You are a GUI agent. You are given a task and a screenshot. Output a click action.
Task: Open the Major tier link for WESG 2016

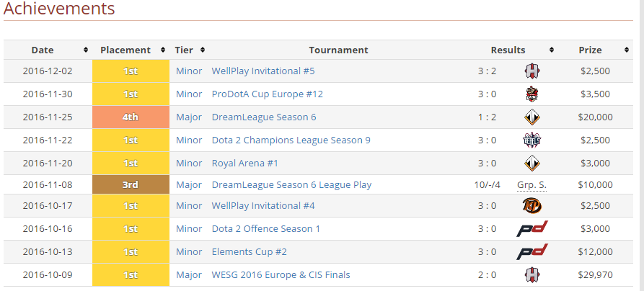tap(189, 275)
